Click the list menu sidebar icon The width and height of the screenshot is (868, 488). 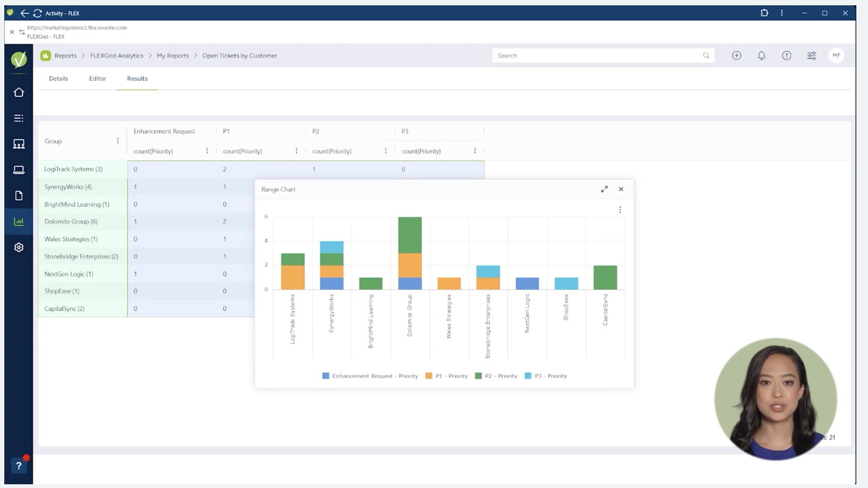coord(19,118)
